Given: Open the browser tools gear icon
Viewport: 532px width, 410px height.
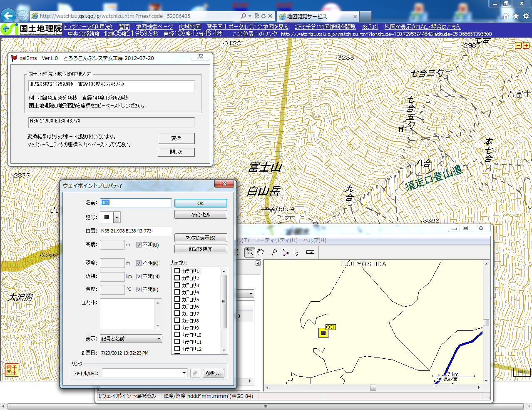Looking at the screenshot, I should (x=526, y=16).
